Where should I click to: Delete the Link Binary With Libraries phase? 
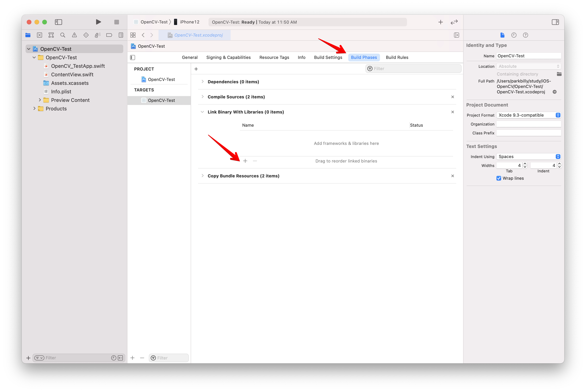point(452,112)
